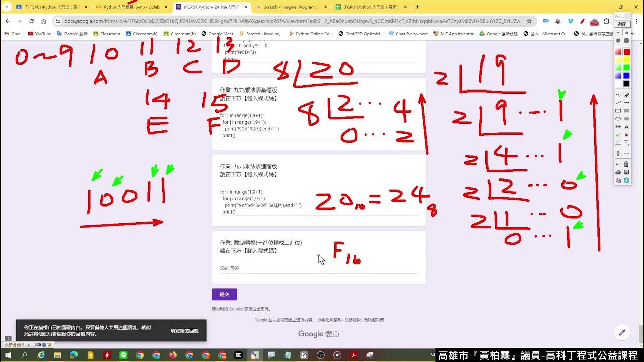Open File Explorer from taskbar
Viewport: 644px width, 362px height.
[57, 355]
